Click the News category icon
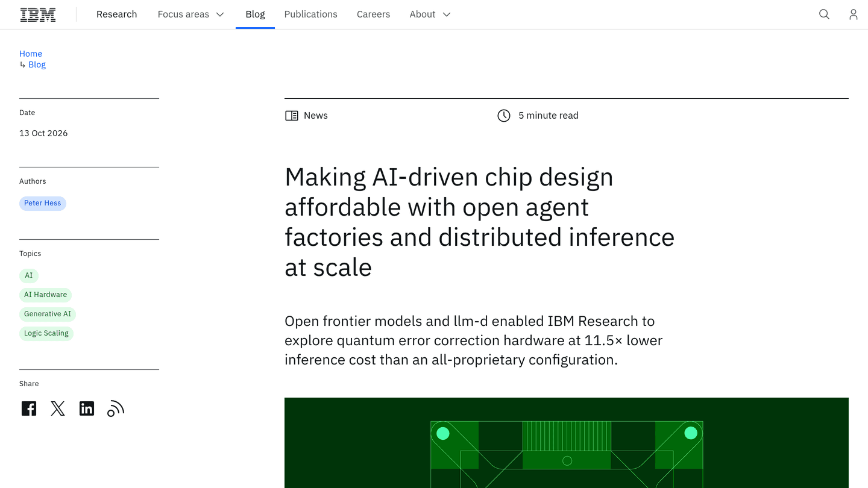The width and height of the screenshot is (868, 488). pos(292,116)
